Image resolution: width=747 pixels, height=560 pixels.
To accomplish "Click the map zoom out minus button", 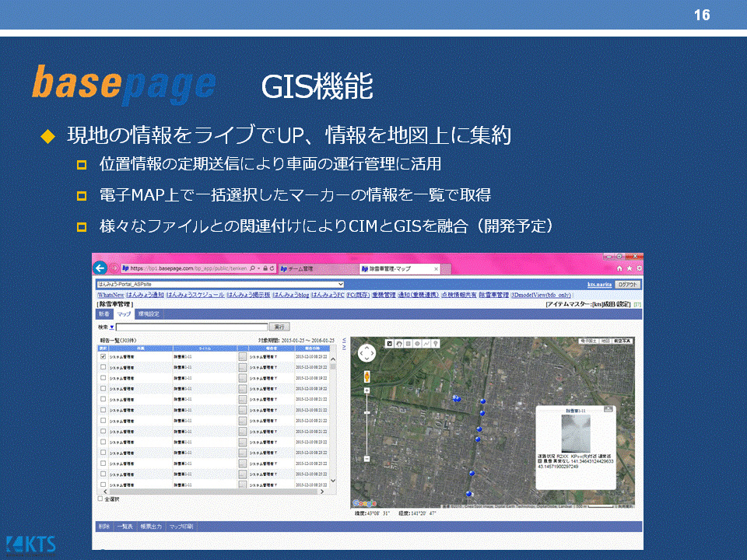I will point(366,459).
